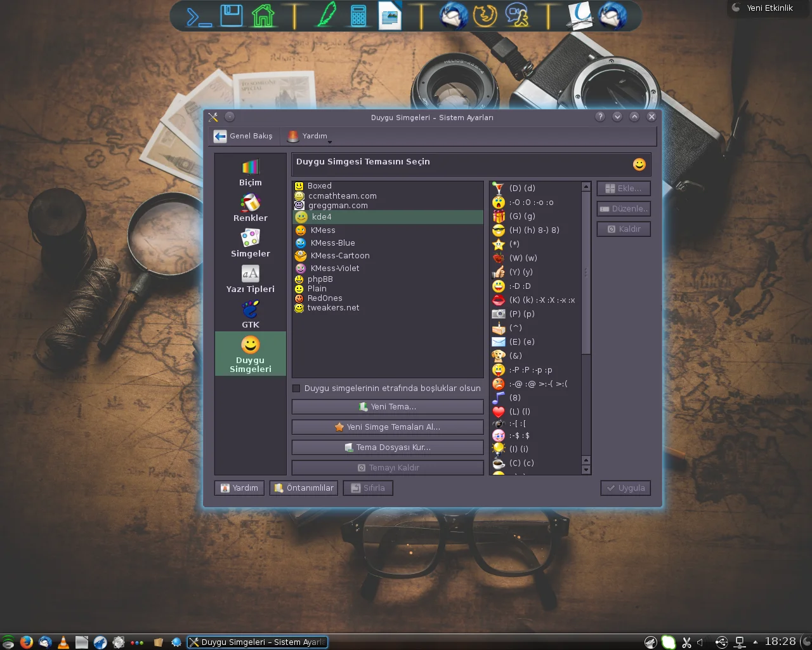The image size is (812, 650).
Task: Click the VLC cone icon in taskbar
Action: point(63,642)
